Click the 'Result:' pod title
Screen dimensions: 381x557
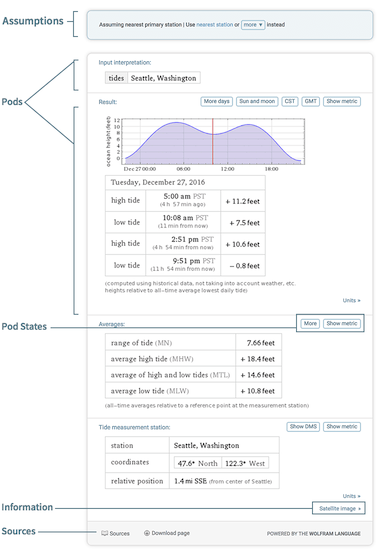click(x=108, y=102)
